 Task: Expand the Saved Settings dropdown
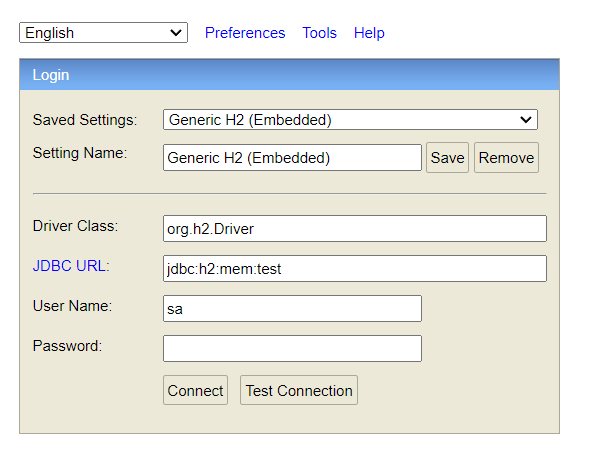click(x=350, y=120)
